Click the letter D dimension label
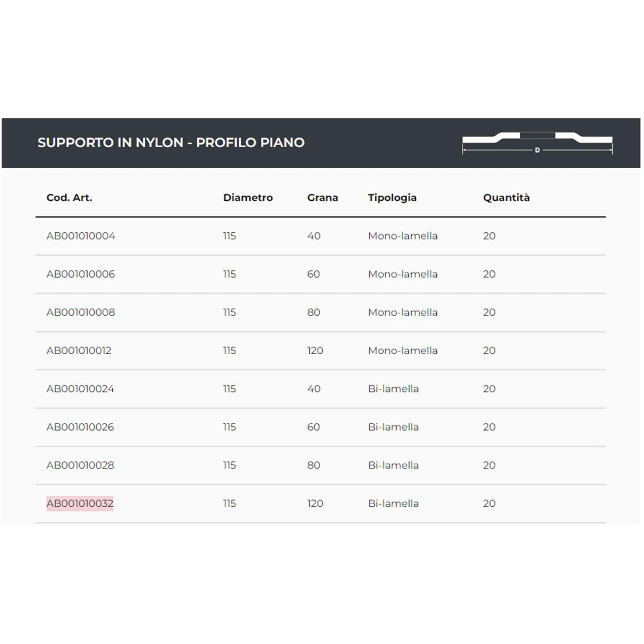 coord(537,150)
